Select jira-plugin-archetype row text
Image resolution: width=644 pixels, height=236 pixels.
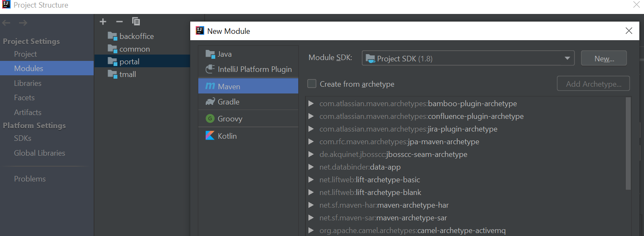(408, 129)
